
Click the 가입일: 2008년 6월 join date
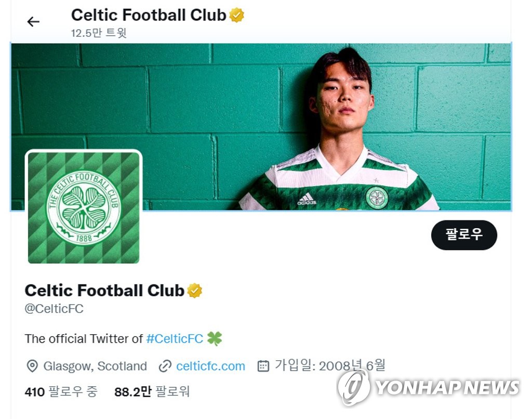tap(330, 365)
